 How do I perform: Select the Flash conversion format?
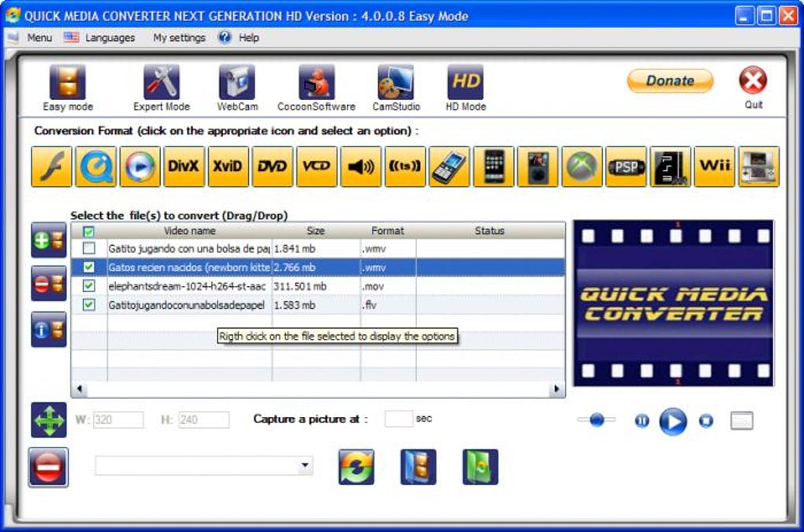(51, 166)
